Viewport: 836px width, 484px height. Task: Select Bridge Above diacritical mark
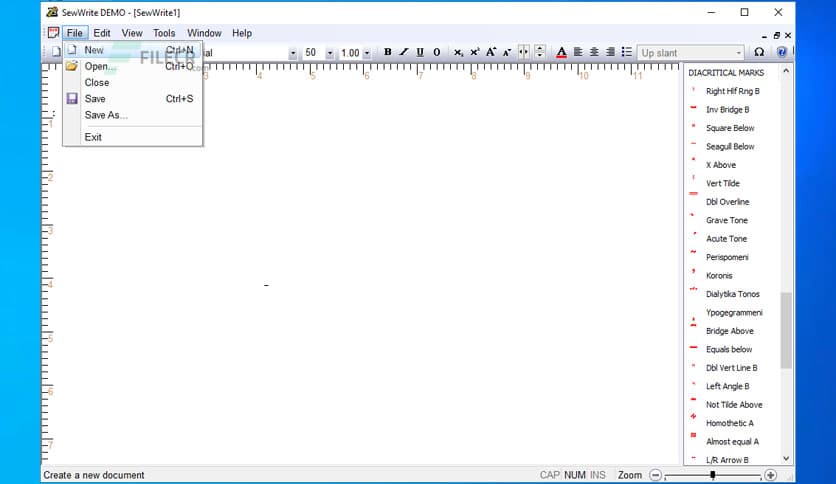click(732, 331)
